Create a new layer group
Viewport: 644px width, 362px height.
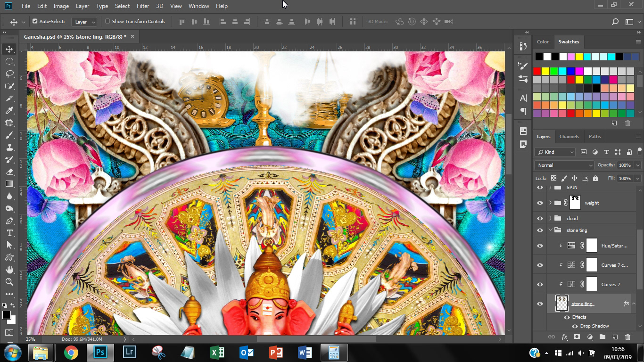tap(602, 337)
